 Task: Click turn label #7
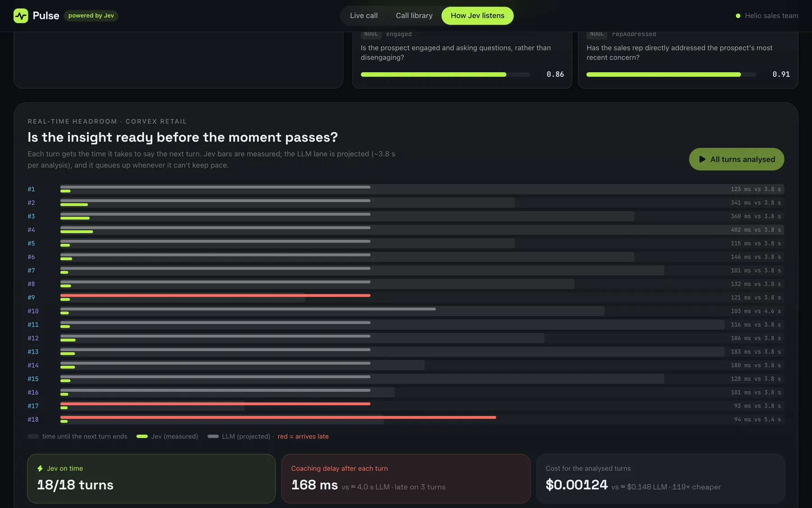click(31, 270)
